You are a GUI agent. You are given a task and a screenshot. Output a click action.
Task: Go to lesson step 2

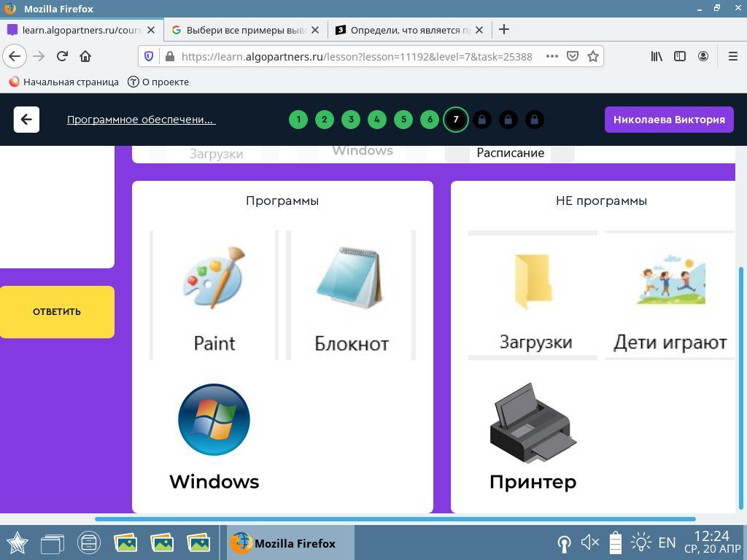point(325,120)
